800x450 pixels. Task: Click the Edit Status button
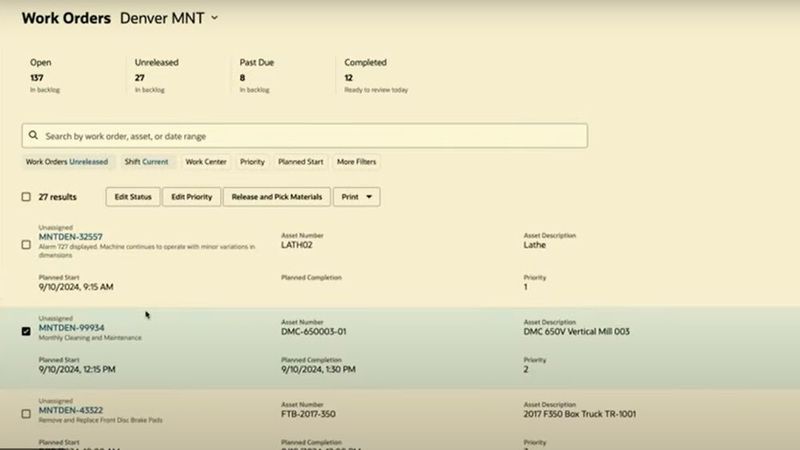tap(133, 197)
